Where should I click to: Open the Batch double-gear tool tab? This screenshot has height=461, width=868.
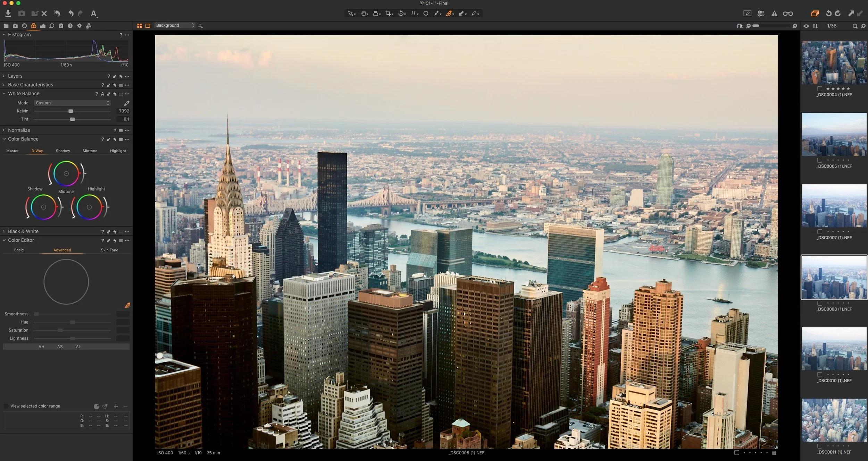coord(89,26)
